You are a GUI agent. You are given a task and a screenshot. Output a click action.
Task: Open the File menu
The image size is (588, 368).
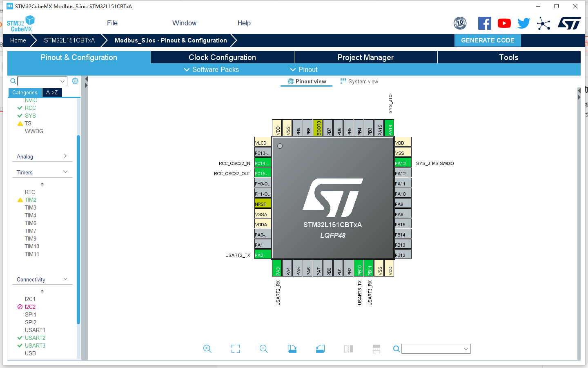(x=112, y=23)
